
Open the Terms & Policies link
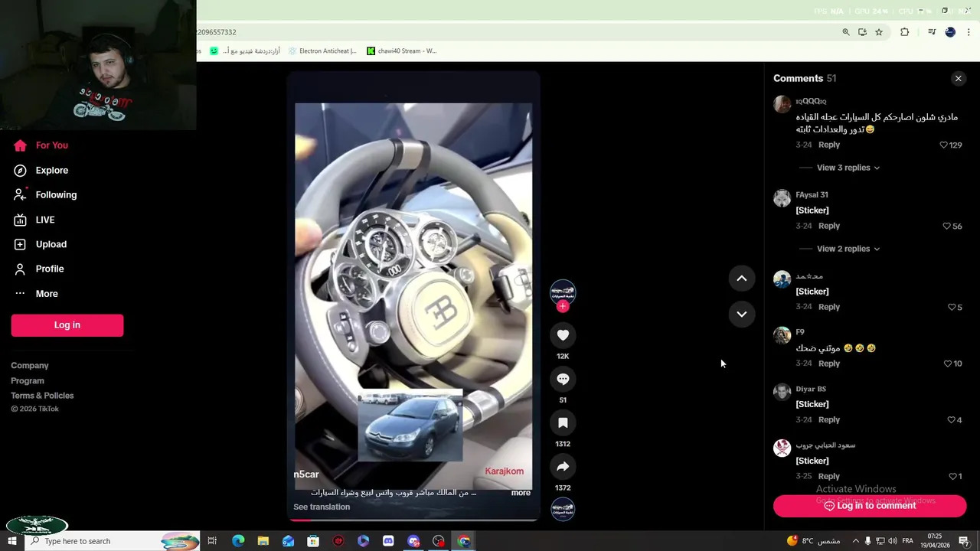(x=42, y=396)
